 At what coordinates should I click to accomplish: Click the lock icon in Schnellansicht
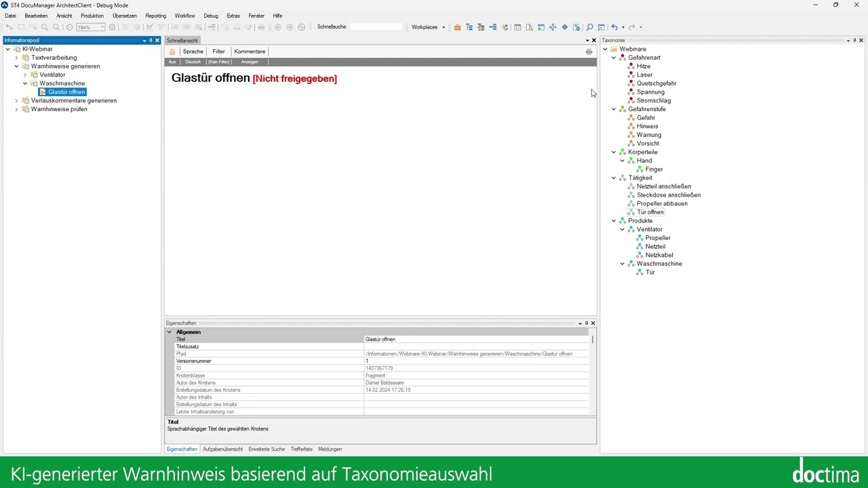click(x=172, y=52)
